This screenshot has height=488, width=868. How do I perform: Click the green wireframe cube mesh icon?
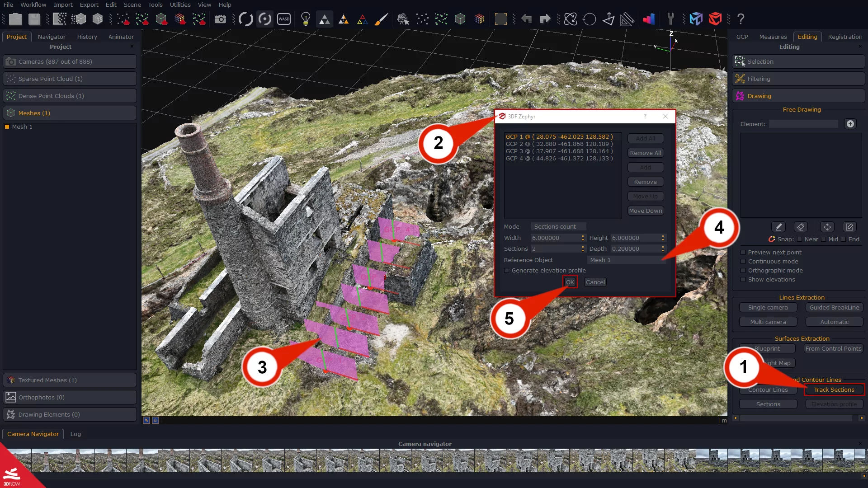pos(460,19)
